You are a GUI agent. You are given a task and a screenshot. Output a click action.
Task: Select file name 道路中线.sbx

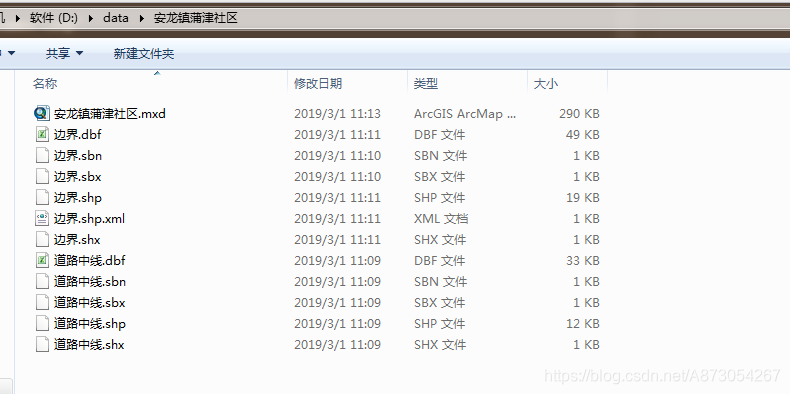90,303
